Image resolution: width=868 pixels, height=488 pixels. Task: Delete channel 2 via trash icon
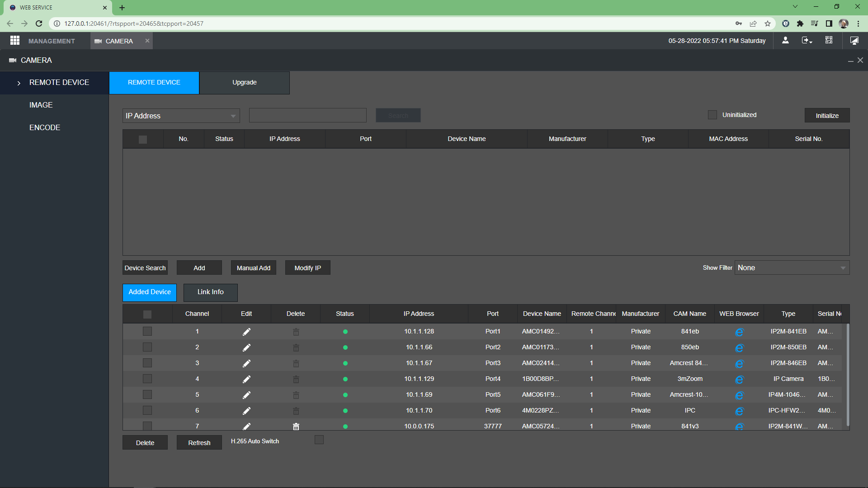coord(296,347)
